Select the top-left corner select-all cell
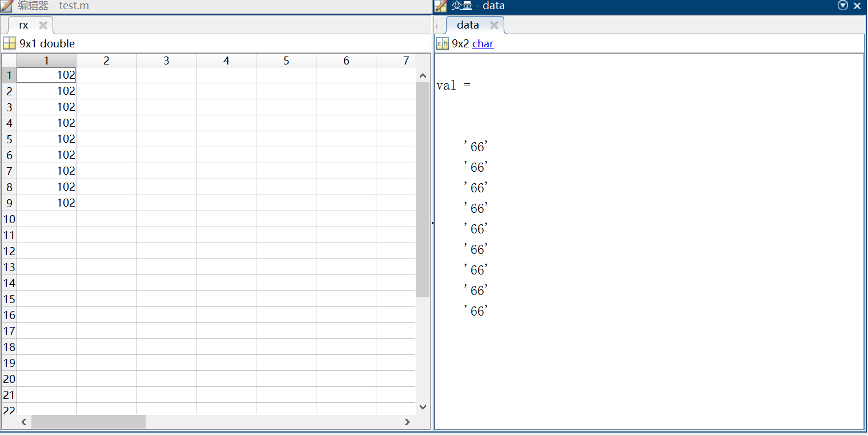This screenshot has width=868, height=436. point(9,60)
